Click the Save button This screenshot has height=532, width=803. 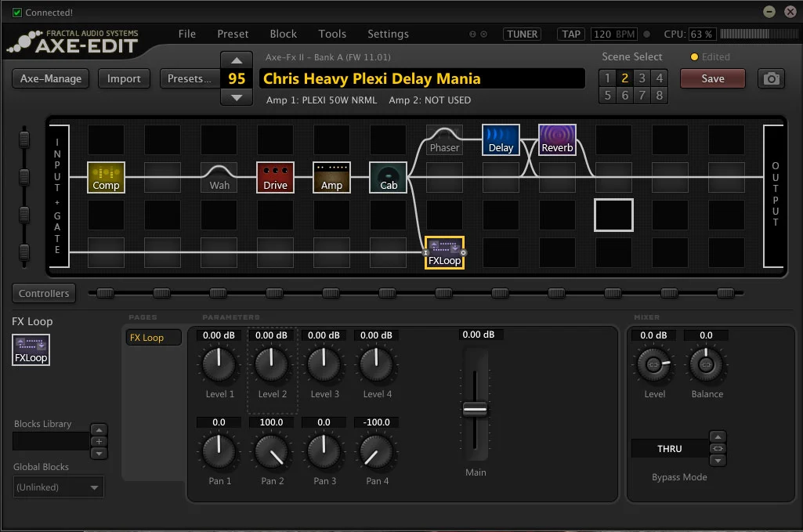(x=712, y=79)
